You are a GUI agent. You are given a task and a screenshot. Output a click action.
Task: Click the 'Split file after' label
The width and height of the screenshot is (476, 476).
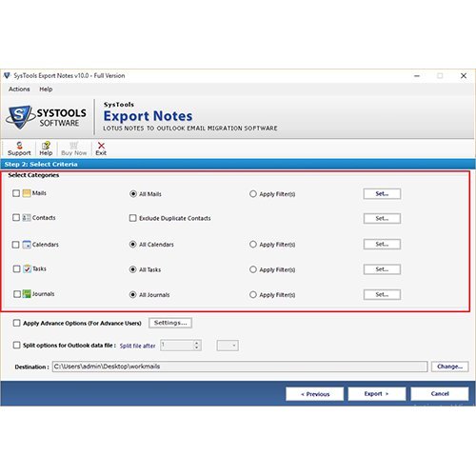[137, 346]
